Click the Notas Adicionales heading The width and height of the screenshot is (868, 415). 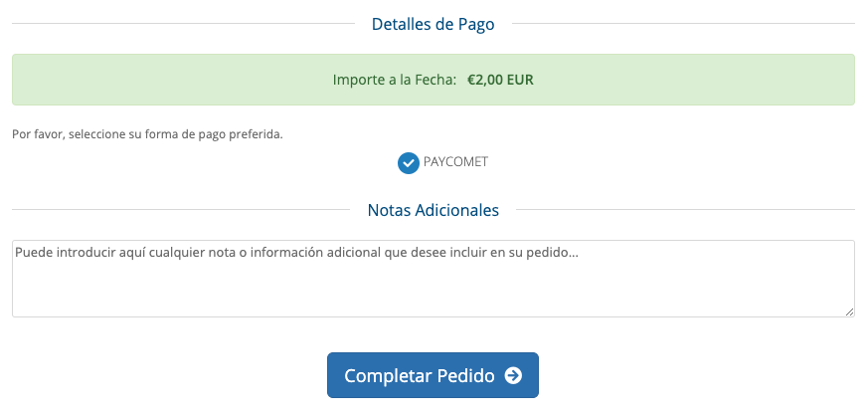[x=433, y=210]
